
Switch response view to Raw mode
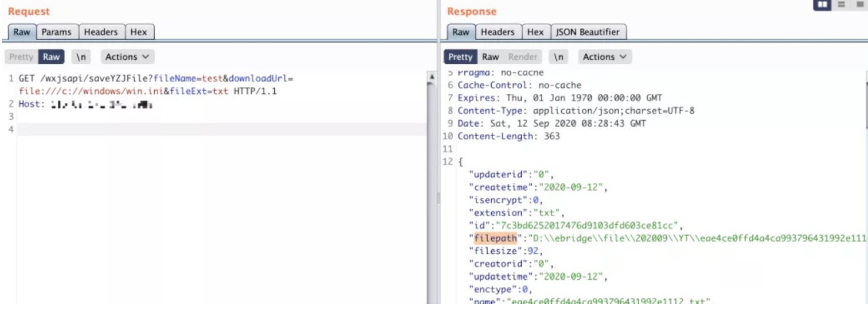490,57
